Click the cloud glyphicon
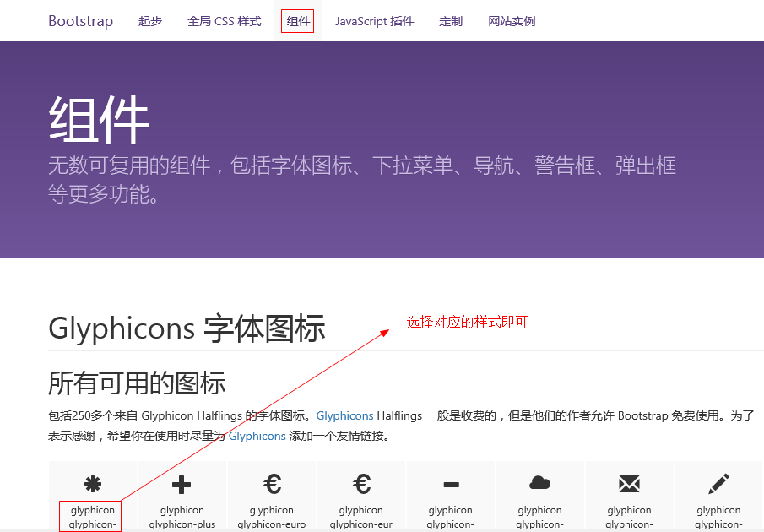764x532 pixels. pyautogui.click(x=540, y=483)
